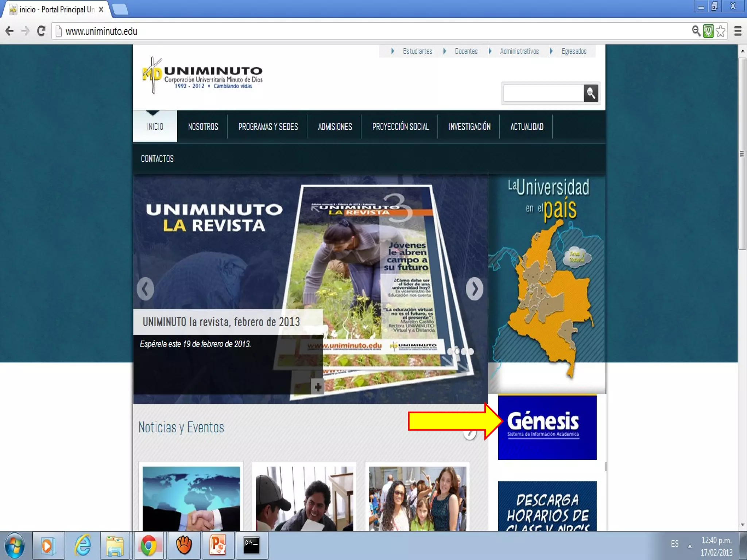Viewport: 747px width, 560px height.
Task: Click the browser back arrow
Action: (x=10, y=31)
